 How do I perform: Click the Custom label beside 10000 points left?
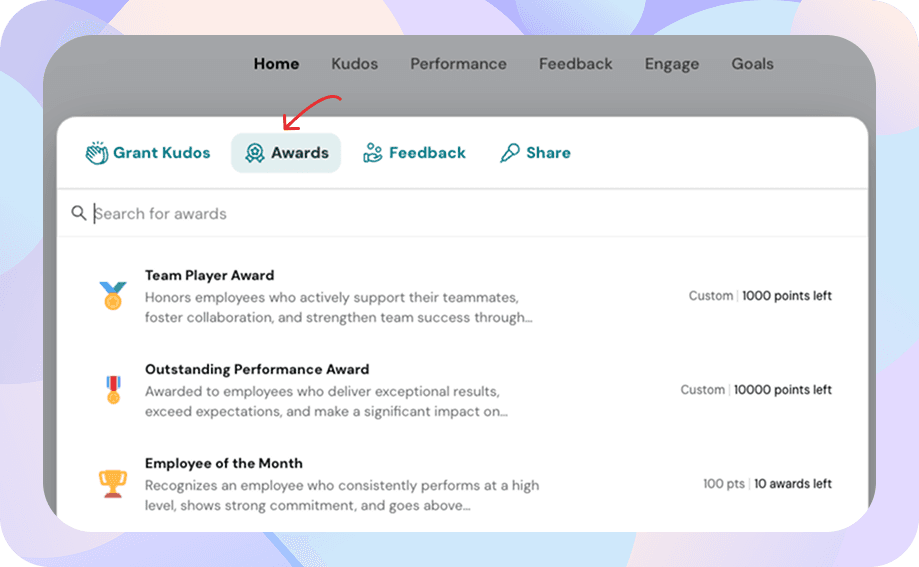[x=702, y=390]
